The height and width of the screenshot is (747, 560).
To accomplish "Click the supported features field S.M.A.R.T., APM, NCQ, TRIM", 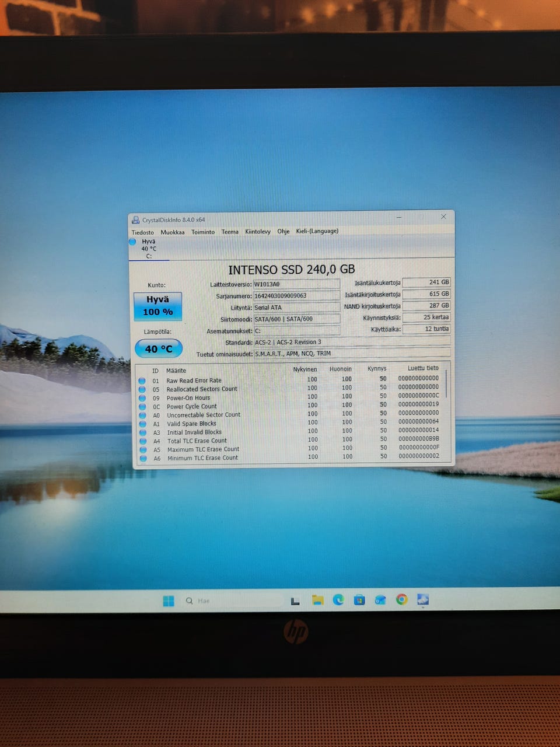I will 352,353.
